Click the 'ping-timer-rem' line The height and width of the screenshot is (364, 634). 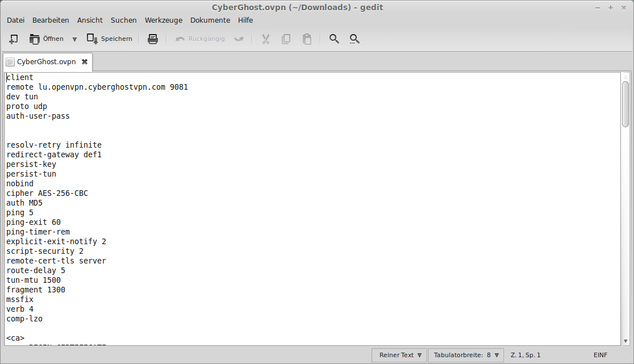(x=38, y=232)
